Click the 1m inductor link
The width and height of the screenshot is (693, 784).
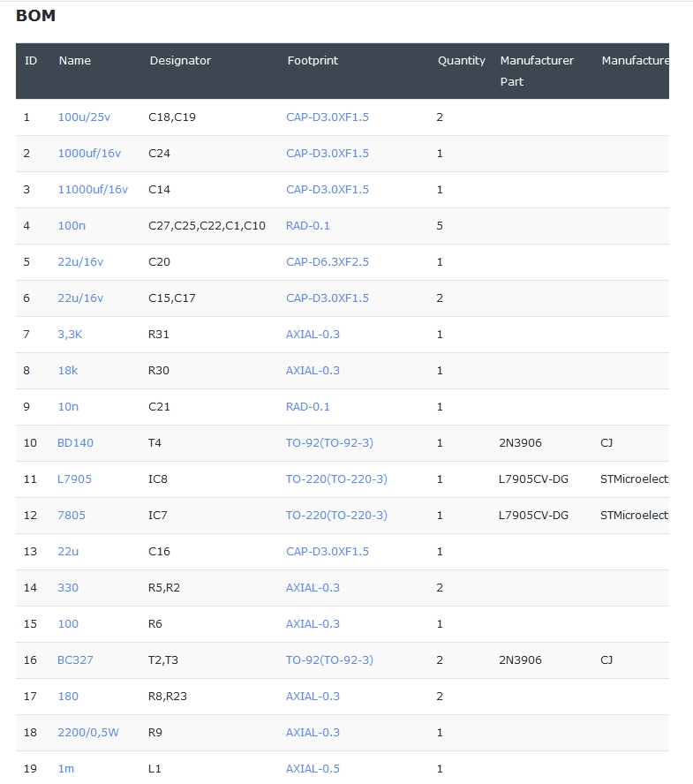click(65, 768)
